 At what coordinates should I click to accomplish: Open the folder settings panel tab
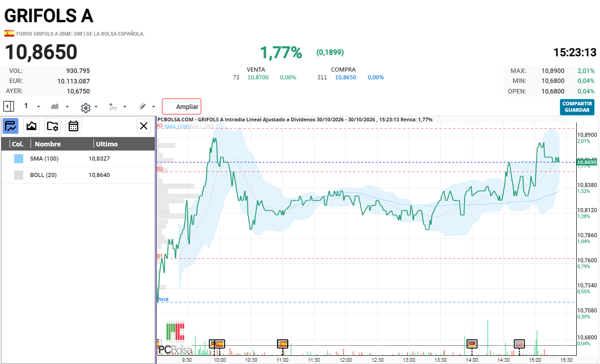(52, 126)
